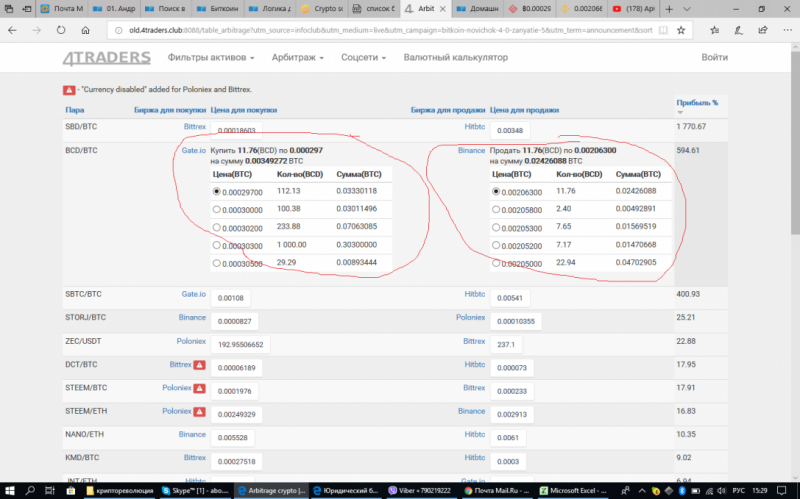Click the Share page icon
The height and width of the screenshot is (499, 800).
click(x=763, y=30)
